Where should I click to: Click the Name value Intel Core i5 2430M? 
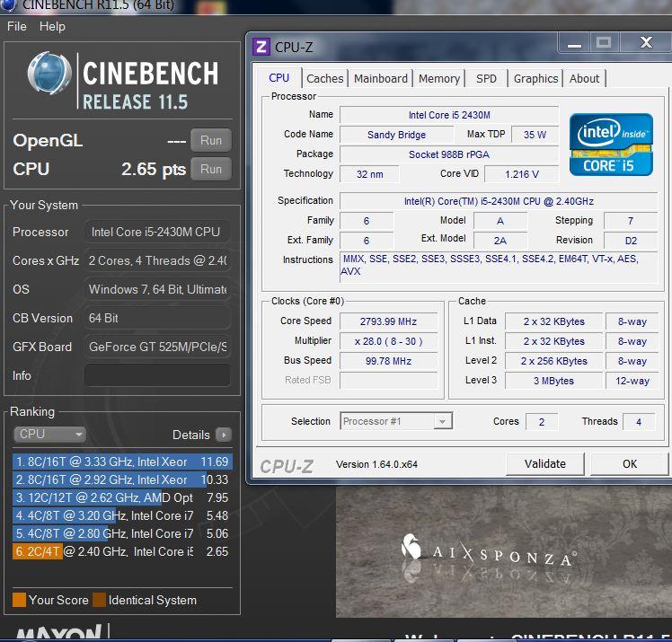[x=449, y=115]
